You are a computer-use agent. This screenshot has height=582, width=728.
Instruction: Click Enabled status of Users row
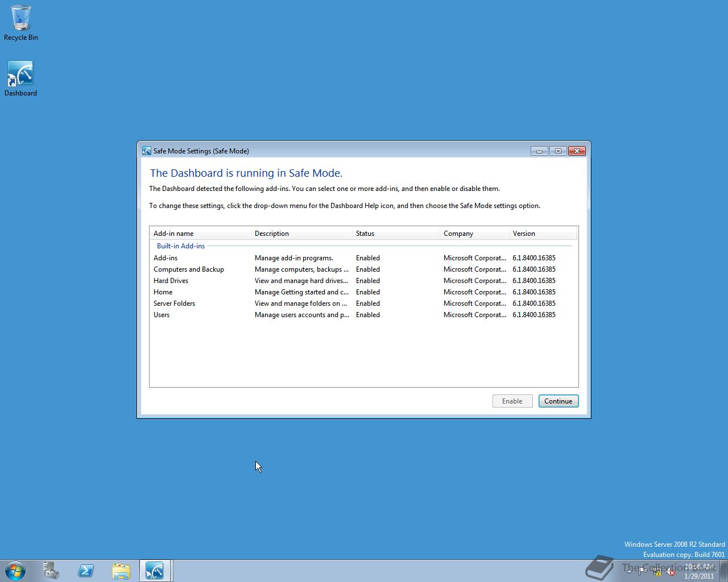pos(368,315)
